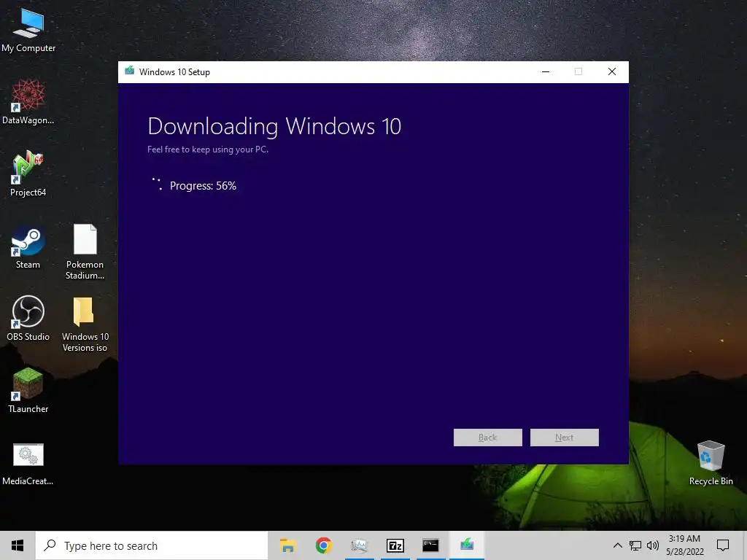Switch to the resource monitor taskbar app

(359, 545)
